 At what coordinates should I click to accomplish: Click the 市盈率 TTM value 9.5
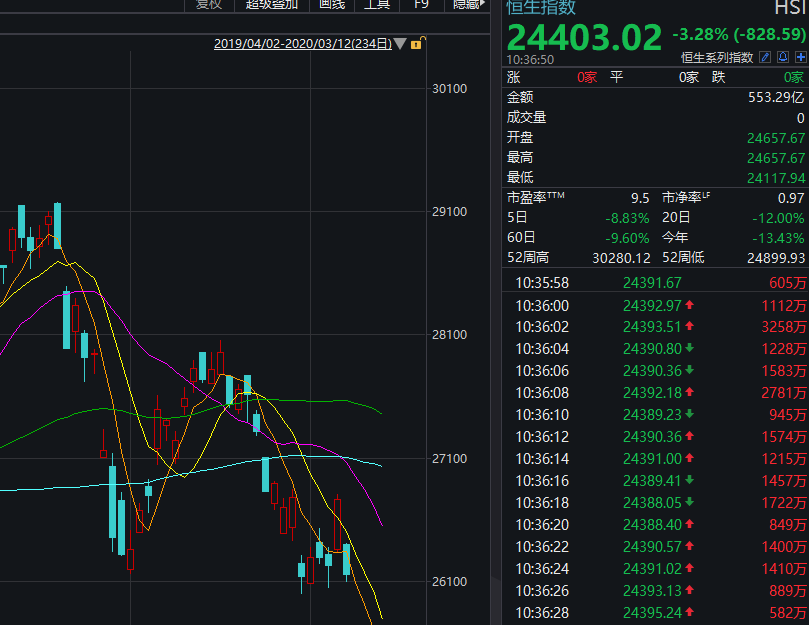pyautogui.click(x=640, y=198)
